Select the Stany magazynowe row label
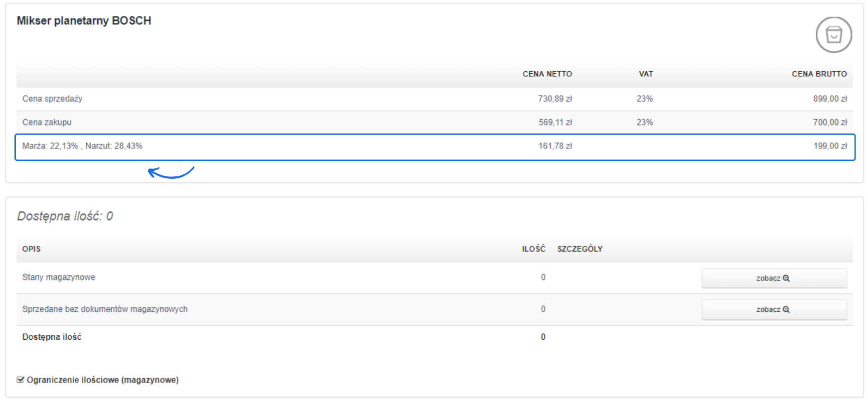Screen dimensions: 868x401 click(x=59, y=277)
